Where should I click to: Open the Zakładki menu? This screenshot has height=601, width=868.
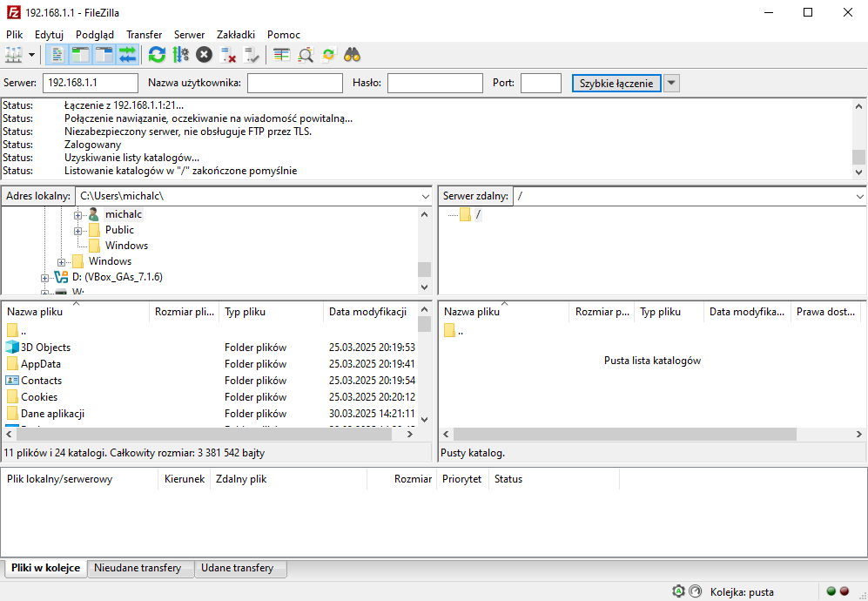(236, 34)
